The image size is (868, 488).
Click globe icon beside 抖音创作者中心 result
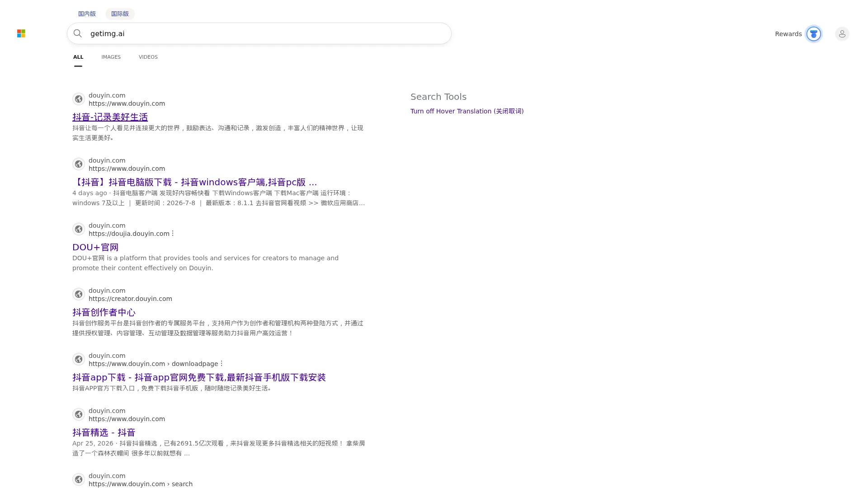tap(79, 294)
